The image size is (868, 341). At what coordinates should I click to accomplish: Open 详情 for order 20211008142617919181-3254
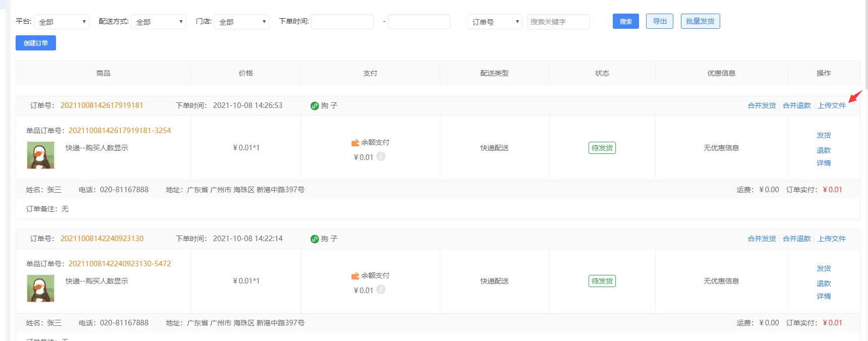(824, 163)
